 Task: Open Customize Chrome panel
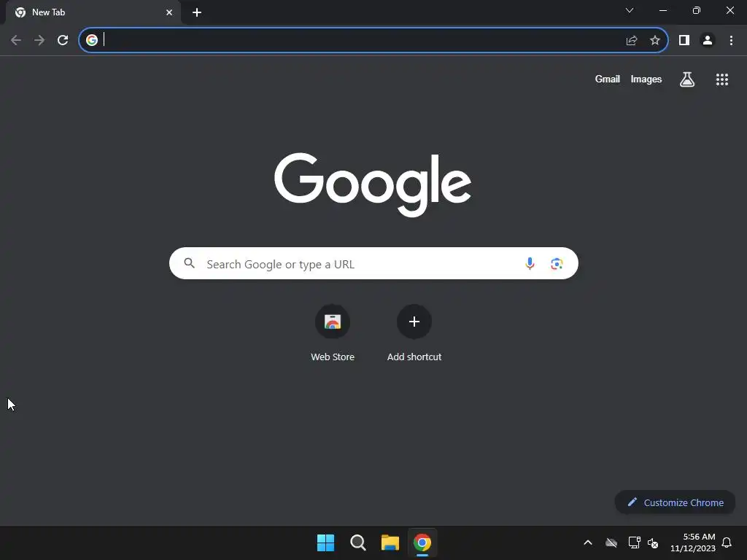(x=675, y=502)
